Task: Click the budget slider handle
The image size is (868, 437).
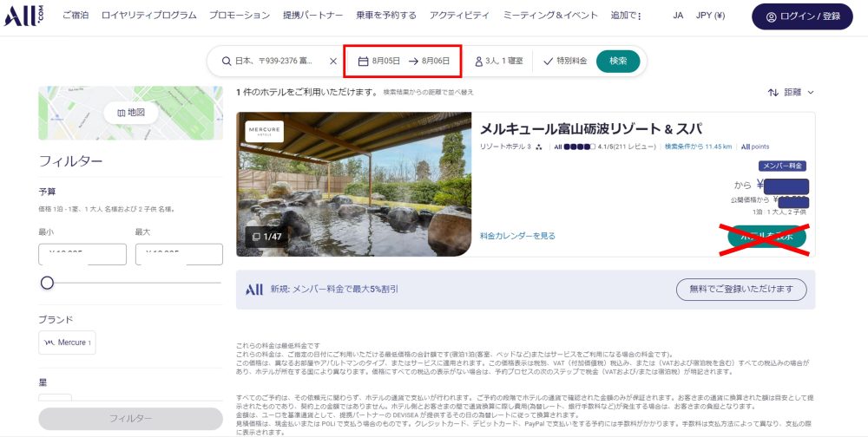Action: pos(47,284)
